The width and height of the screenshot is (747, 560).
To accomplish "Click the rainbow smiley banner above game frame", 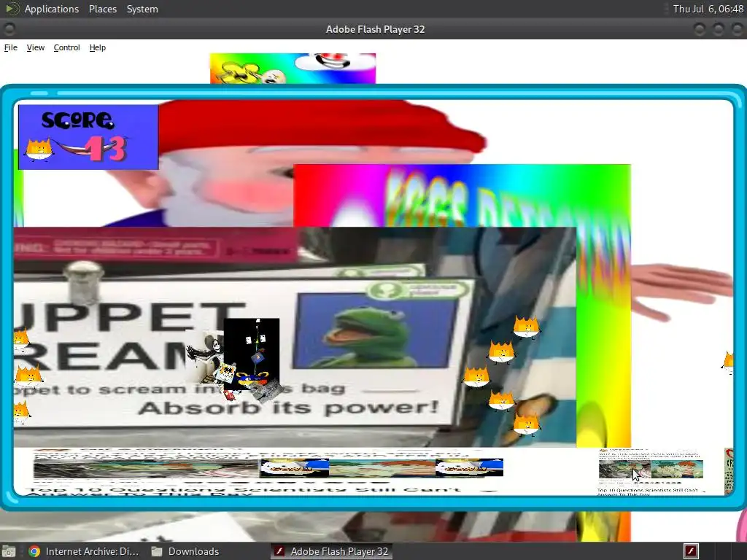I will pyautogui.click(x=293, y=68).
